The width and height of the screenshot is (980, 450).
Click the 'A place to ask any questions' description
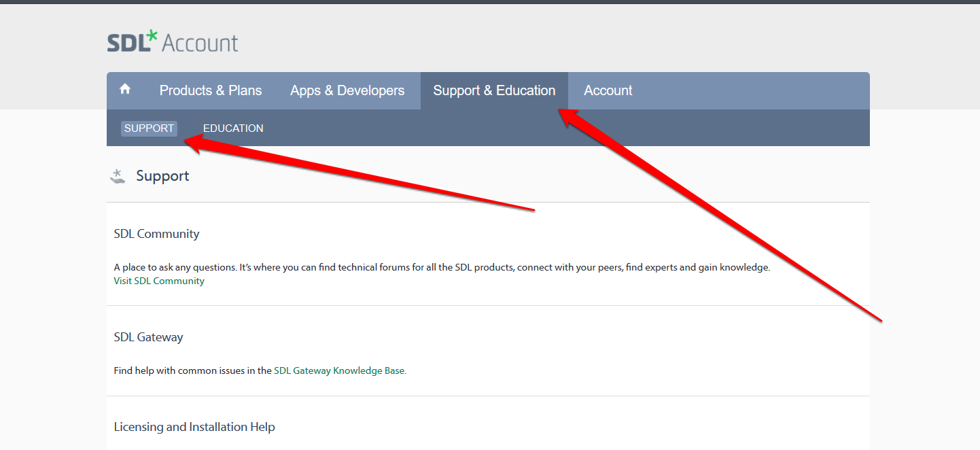tap(442, 267)
